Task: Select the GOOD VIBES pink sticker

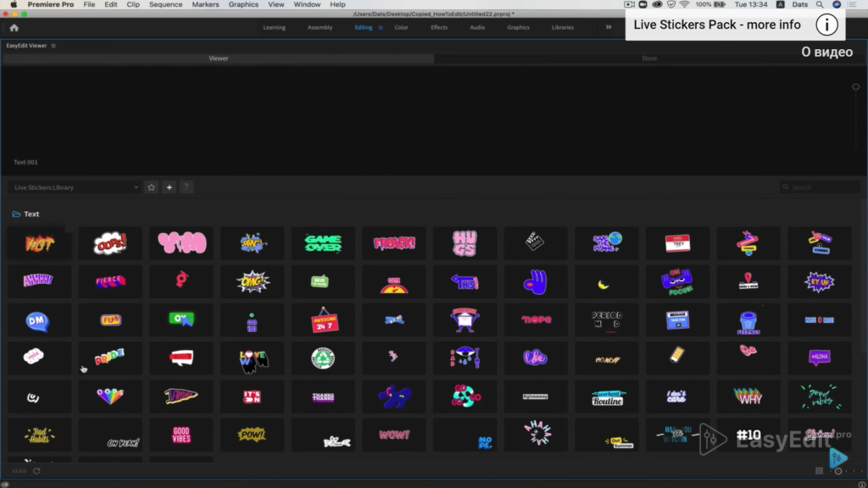Action: point(181,435)
